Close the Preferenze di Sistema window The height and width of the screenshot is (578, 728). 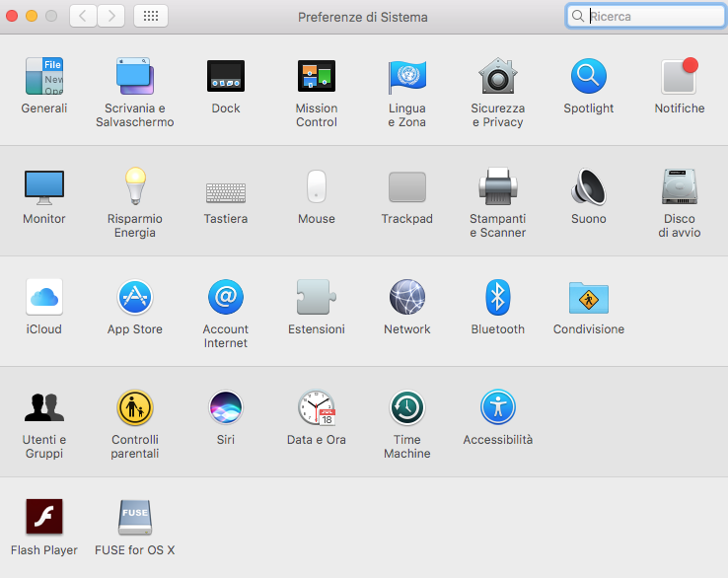[x=12, y=16]
